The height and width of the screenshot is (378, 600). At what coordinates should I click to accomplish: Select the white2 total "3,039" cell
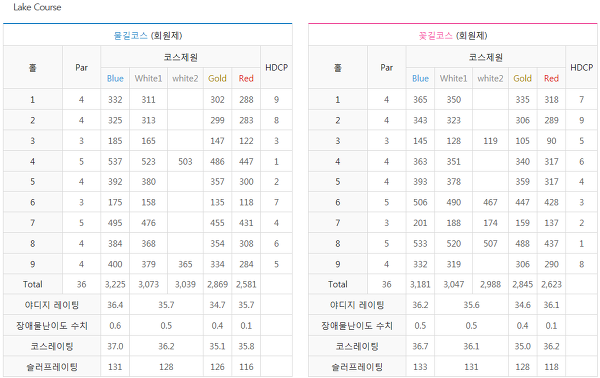coord(185,284)
